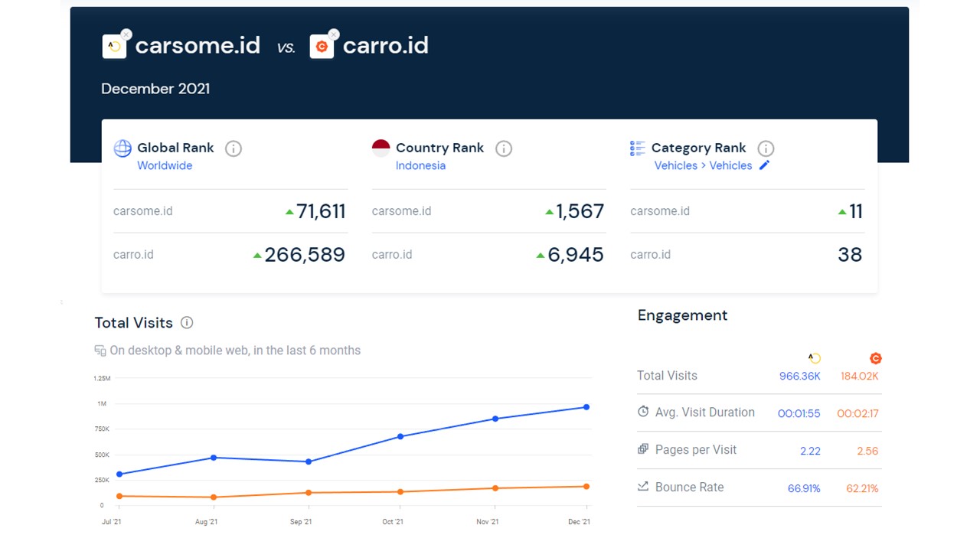Click the carsome.id title in the header

(198, 45)
